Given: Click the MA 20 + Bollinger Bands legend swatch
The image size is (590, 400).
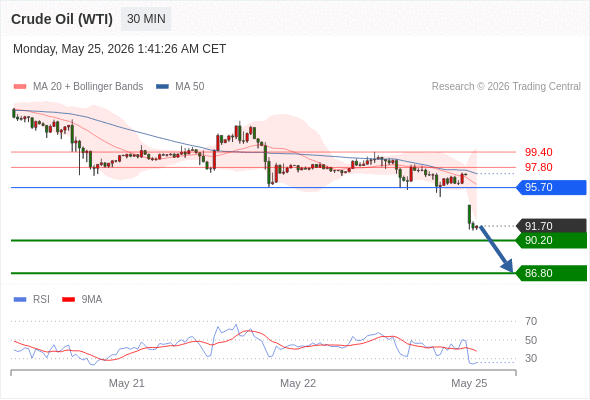Looking at the screenshot, I should click(x=20, y=87).
